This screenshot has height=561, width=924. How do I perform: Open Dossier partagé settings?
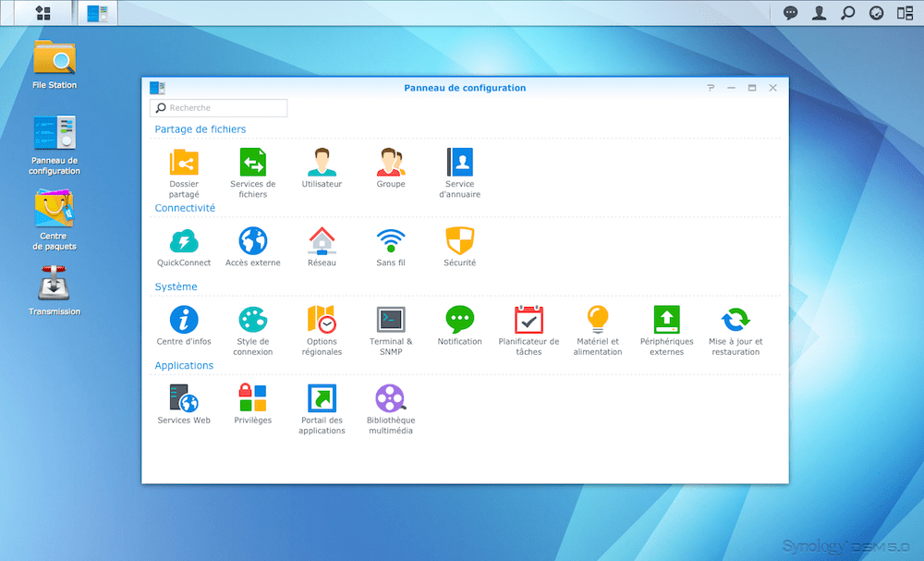pos(184,173)
